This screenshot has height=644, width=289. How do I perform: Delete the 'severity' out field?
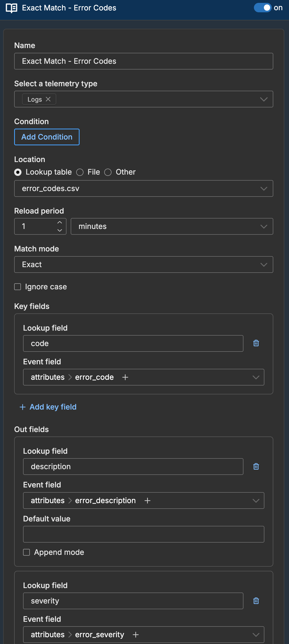[256, 601]
